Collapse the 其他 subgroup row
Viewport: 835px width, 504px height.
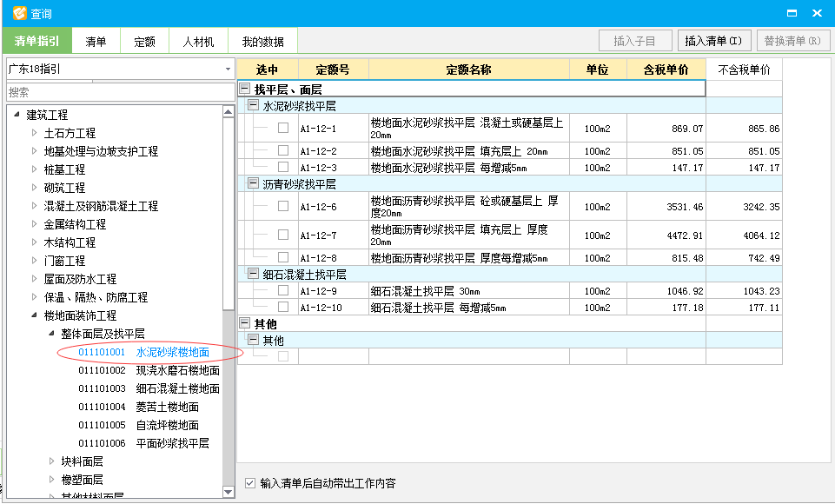[254, 340]
